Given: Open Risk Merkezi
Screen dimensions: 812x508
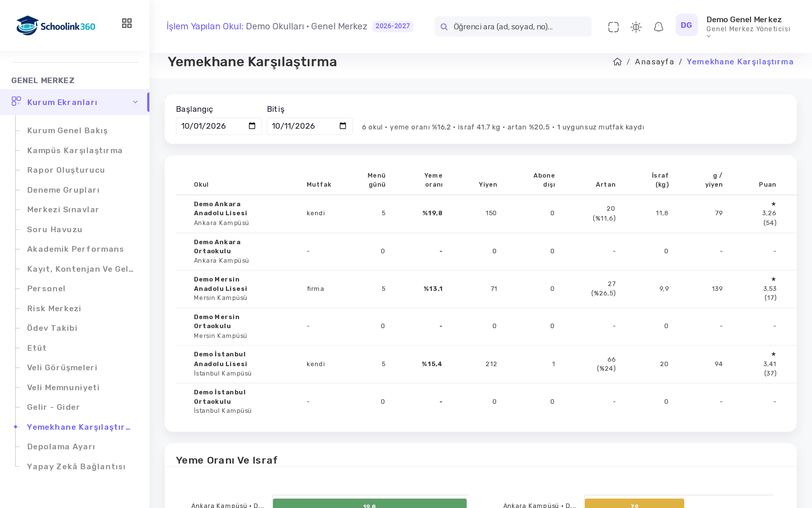Looking at the screenshot, I should [54, 309].
